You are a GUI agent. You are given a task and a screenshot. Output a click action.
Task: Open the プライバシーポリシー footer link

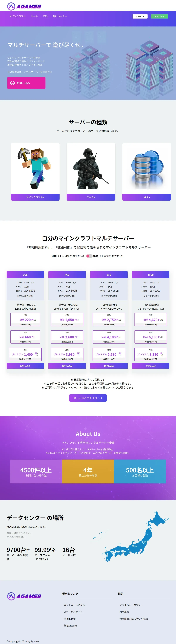tap(131, 605)
